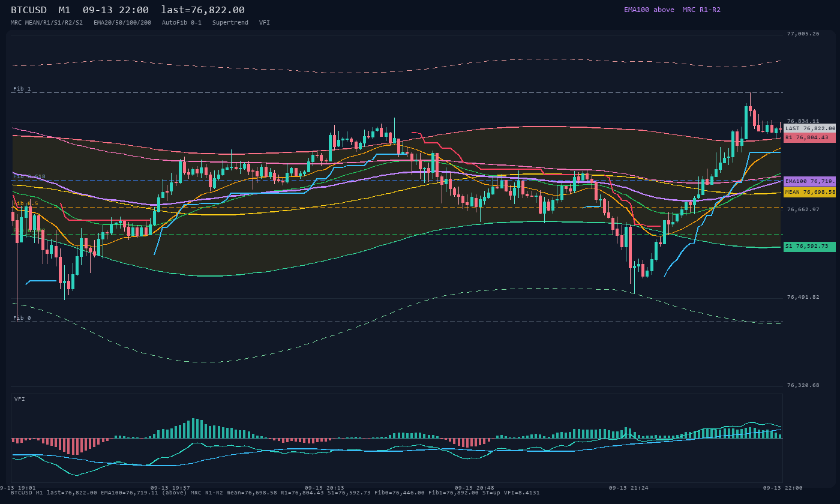
Task: Click the bottom summary status line text
Action: click(x=275, y=493)
